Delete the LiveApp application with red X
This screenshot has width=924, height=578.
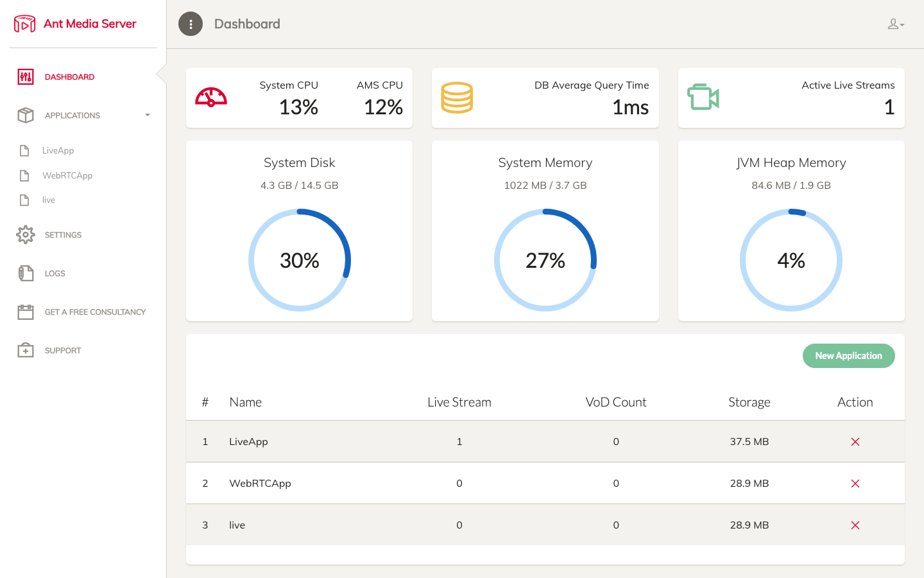[x=855, y=442]
